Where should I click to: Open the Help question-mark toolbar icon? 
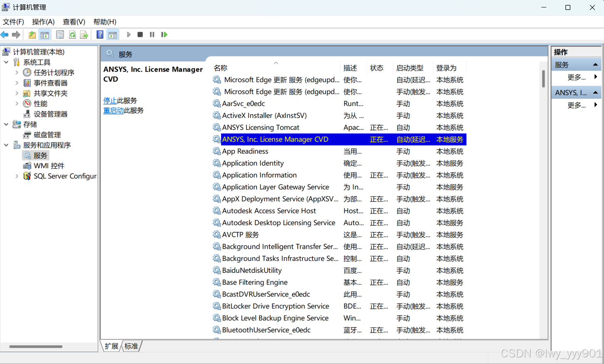[x=100, y=35]
